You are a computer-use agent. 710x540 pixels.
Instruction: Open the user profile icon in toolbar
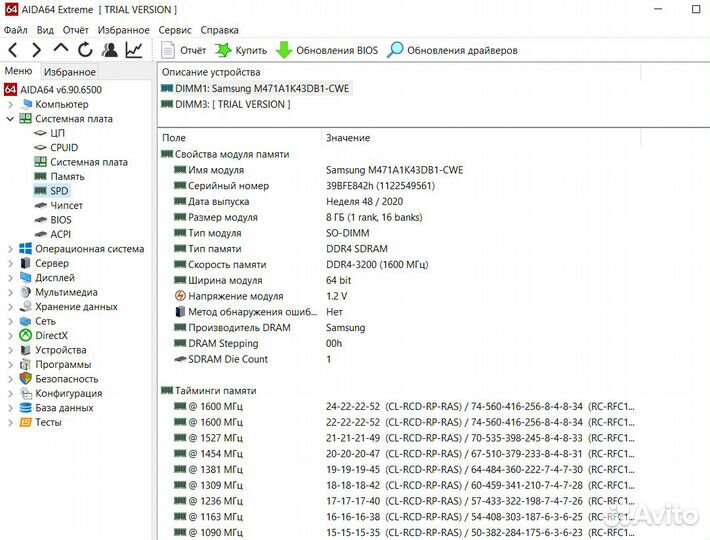110,50
